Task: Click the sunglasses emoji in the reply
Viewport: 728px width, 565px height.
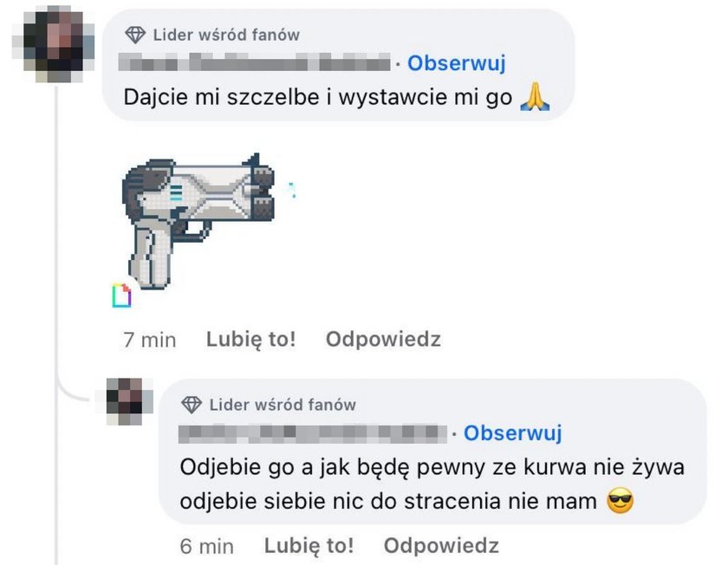Action: 621,501
